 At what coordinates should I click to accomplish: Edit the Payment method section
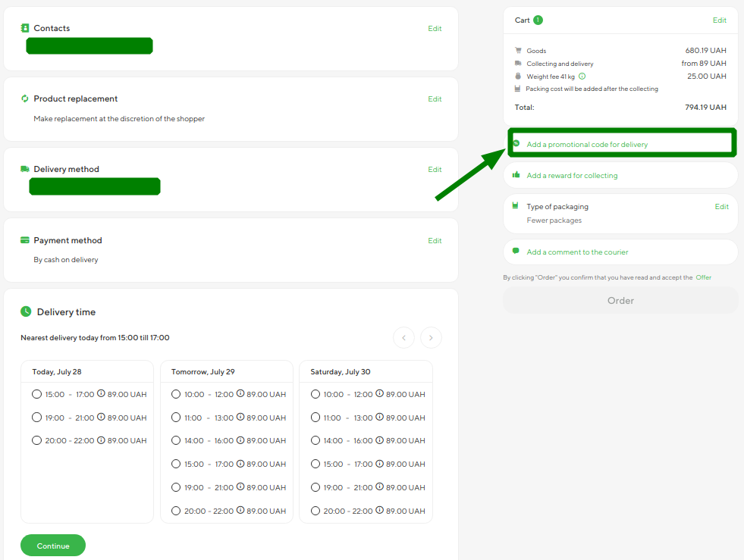[435, 241]
